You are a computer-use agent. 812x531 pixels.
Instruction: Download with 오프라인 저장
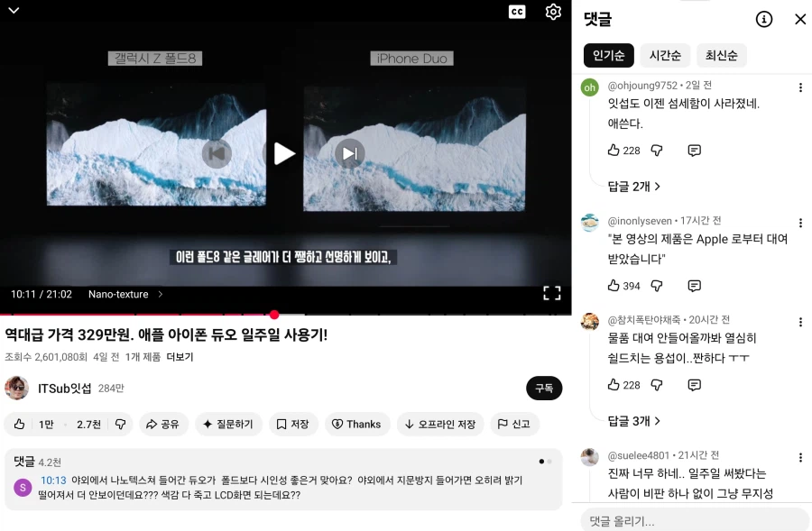pyautogui.click(x=440, y=425)
